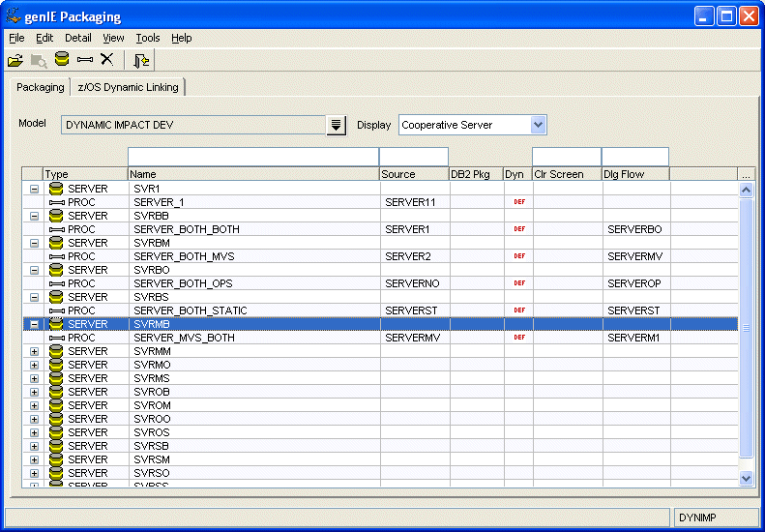Click the open folder toolbar icon
The image size is (765, 532).
pos(15,60)
